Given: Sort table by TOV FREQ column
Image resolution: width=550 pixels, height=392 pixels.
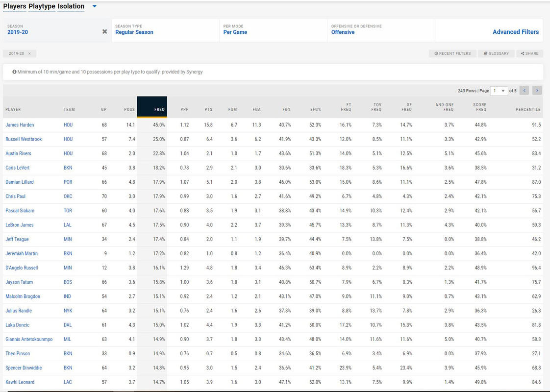Looking at the screenshot, I should pyautogui.click(x=376, y=107).
